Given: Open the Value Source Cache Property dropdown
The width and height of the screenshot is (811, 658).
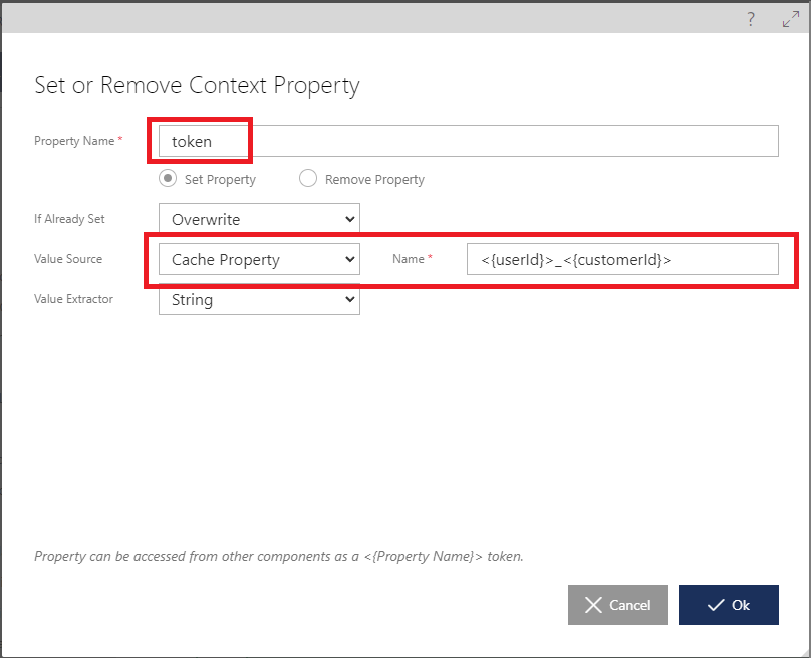Looking at the screenshot, I should coord(259,259).
